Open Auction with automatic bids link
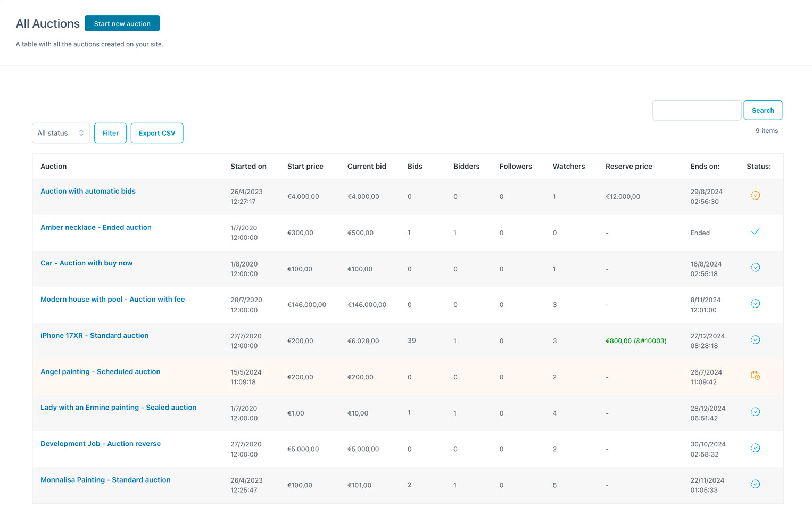 pyautogui.click(x=88, y=191)
